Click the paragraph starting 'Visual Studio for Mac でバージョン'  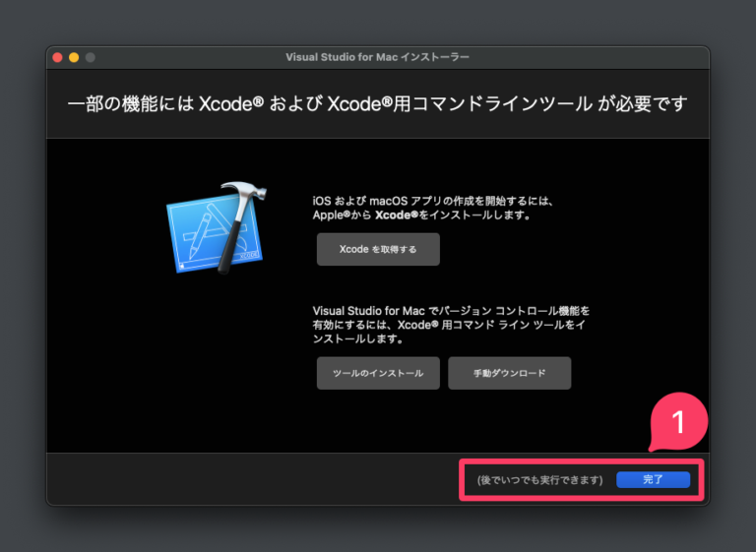click(x=451, y=325)
